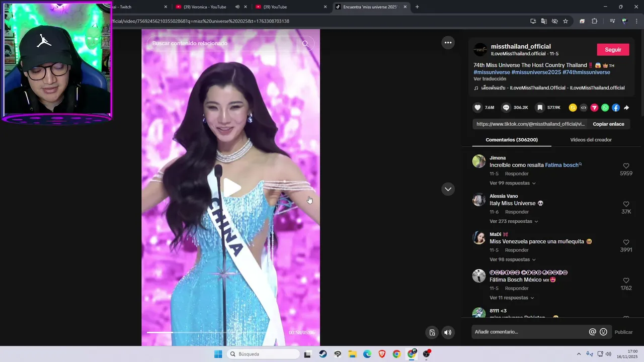644x362 pixels.
Task: Reply to Alessia Vano's comment
Action: (517, 212)
